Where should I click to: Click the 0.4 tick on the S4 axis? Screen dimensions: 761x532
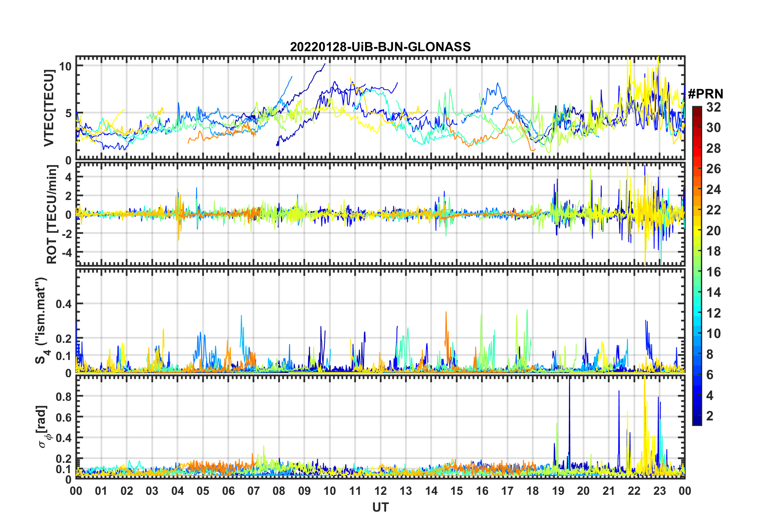(64, 304)
